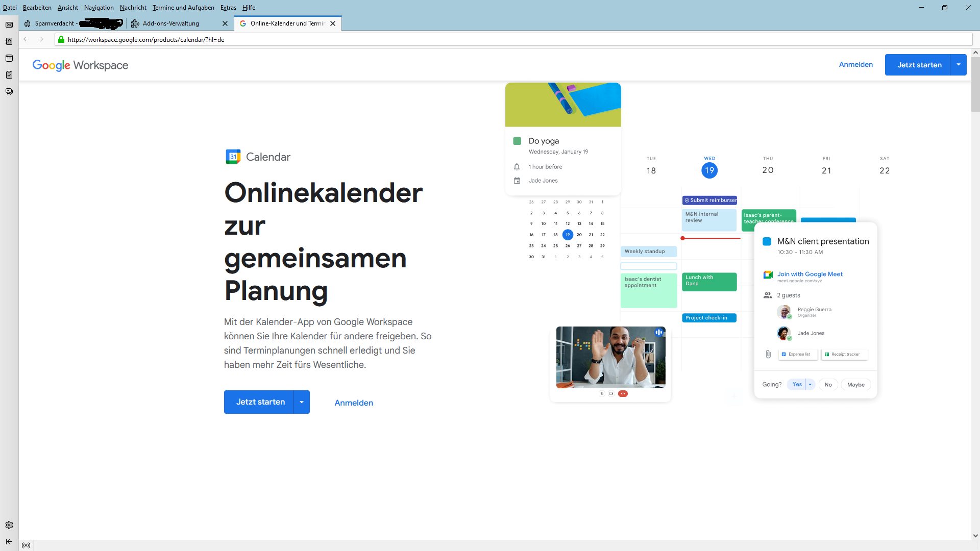980x551 pixels.
Task: Click the hero Jetzt starten button
Action: [x=260, y=402]
